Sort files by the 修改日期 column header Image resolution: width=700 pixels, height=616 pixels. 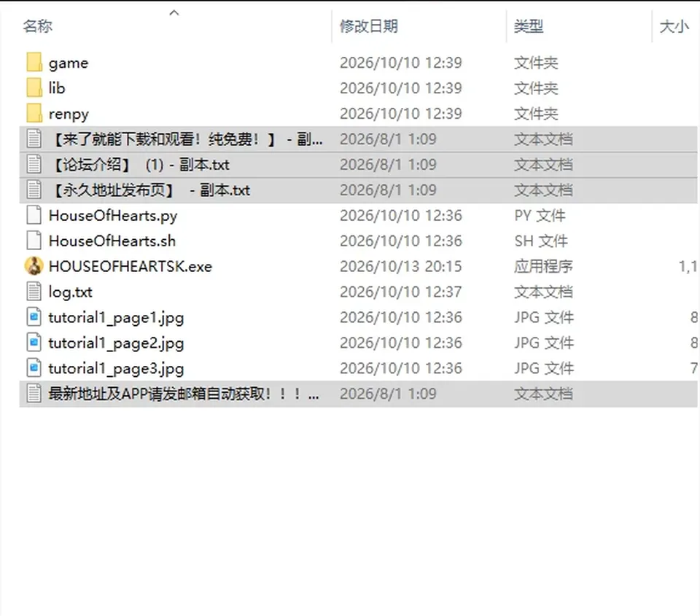click(369, 26)
